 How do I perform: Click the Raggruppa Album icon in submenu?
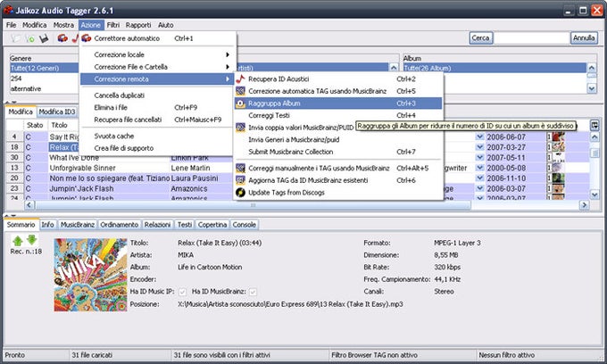click(240, 103)
